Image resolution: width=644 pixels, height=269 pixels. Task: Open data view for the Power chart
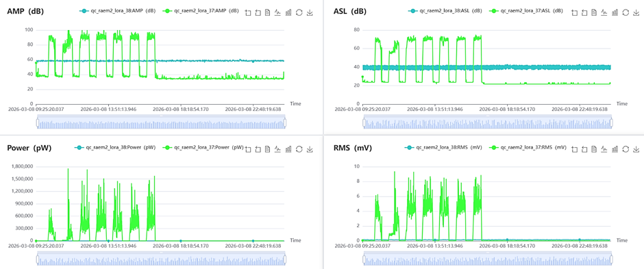coord(268,149)
